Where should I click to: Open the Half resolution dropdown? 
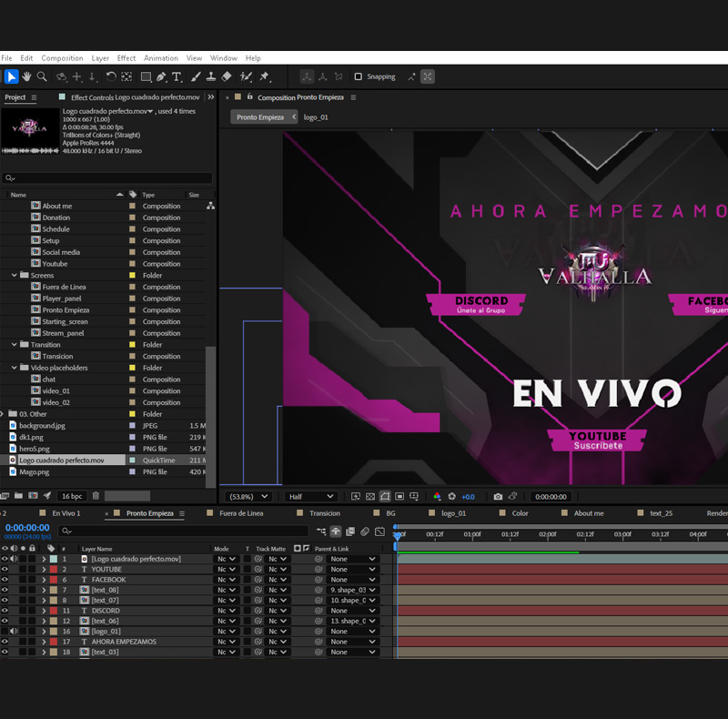point(310,497)
